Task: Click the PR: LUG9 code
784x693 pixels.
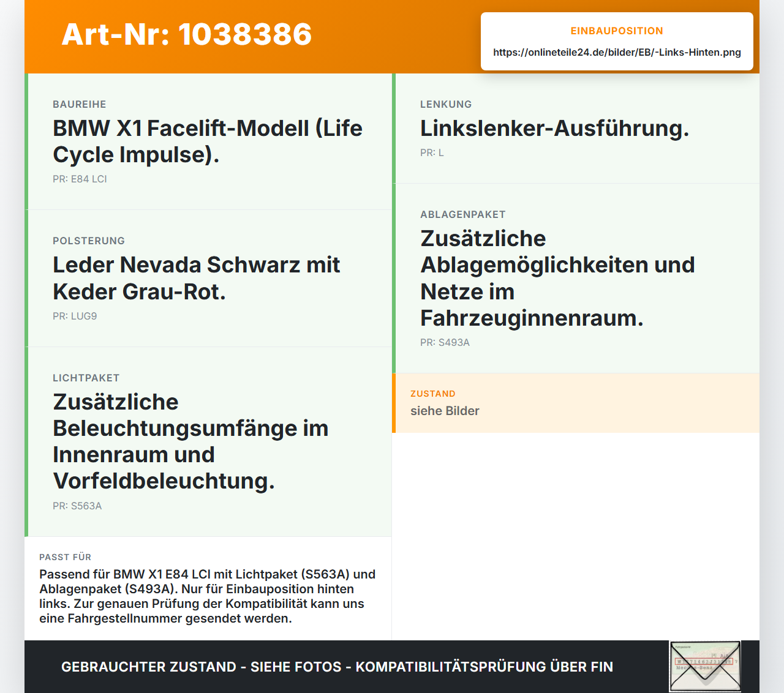Action: [75, 316]
